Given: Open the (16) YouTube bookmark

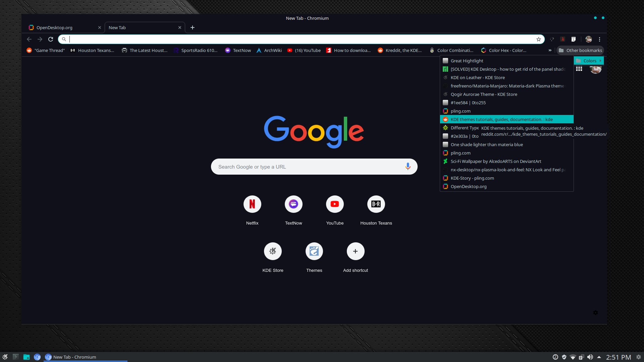Looking at the screenshot, I should [x=304, y=50].
